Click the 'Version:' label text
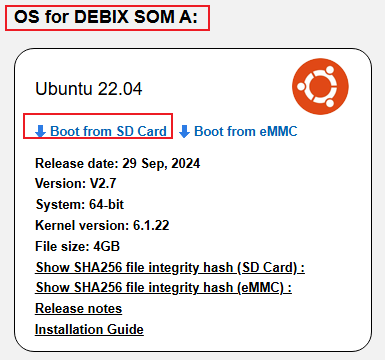The height and width of the screenshot is (360, 385). pyautogui.click(x=61, y=183)
